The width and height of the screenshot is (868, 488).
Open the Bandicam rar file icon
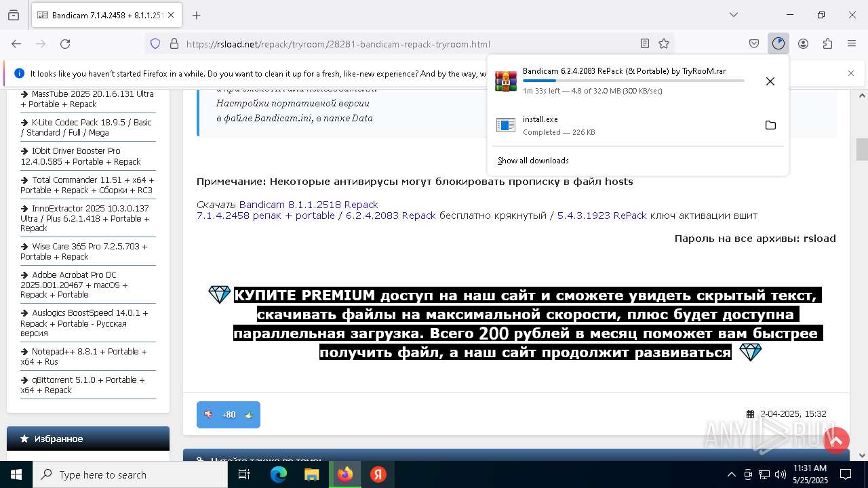click(506, 81)
